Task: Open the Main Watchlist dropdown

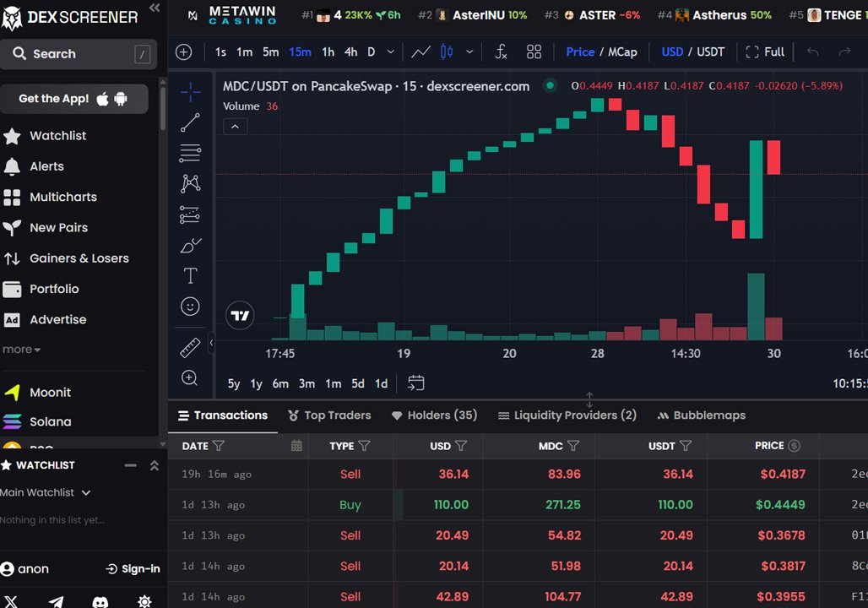Action: click(46, 492)
